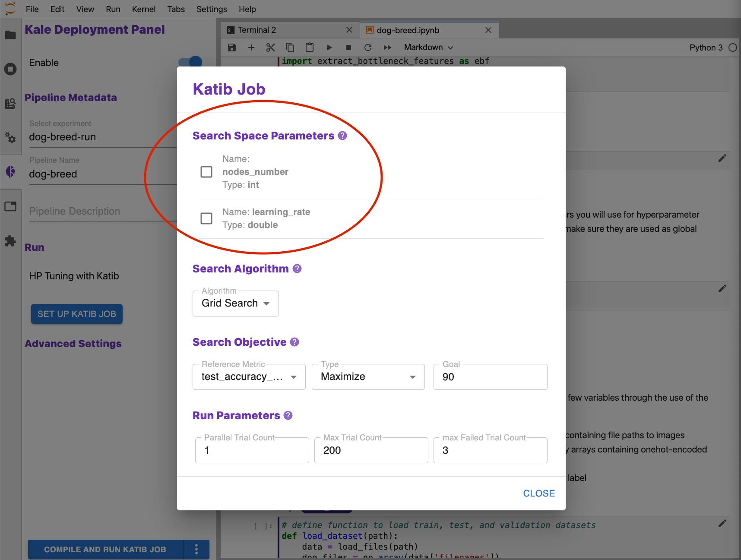
Task: Click the Max Trial Count field
Action: tap(371, 450)
